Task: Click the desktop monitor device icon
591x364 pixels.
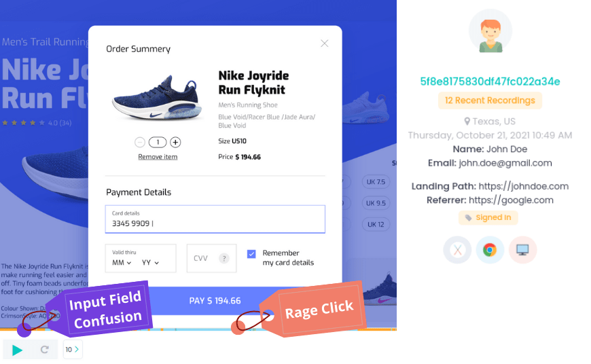Action: click(x=522, y=250)
